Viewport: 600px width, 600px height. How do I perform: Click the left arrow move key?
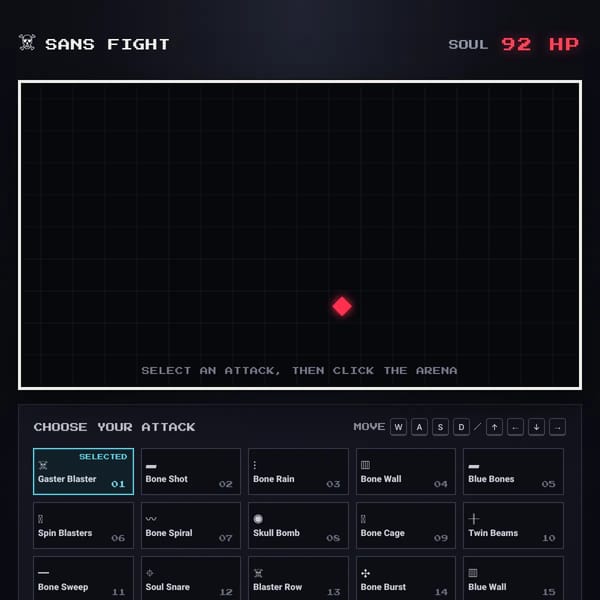[x=515, y=427]
